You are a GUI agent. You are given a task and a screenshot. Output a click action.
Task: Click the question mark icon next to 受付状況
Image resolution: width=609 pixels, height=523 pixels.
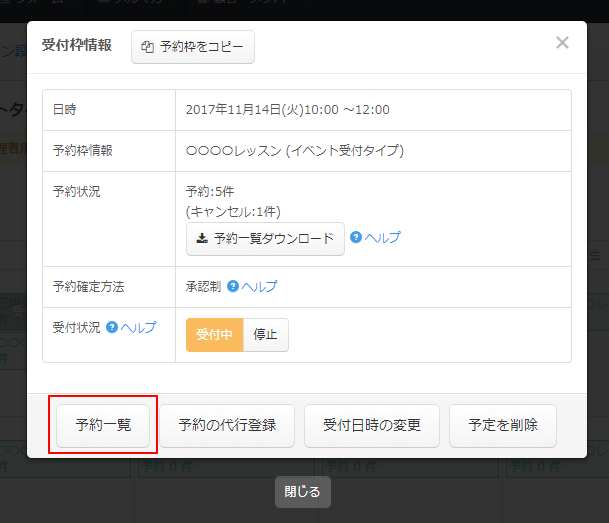coord(112,327)
